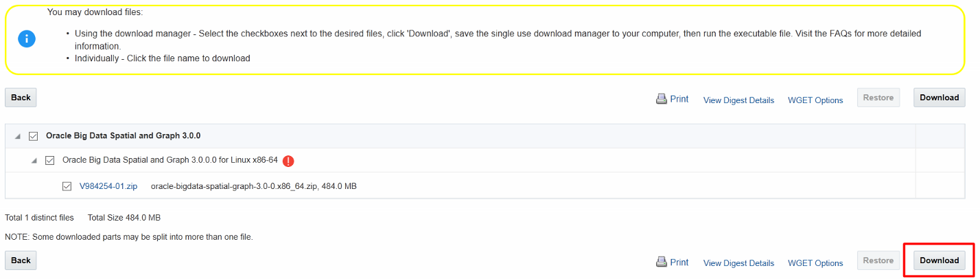
Task: Open the top View Digest Details link
Action: pos(738,100)
